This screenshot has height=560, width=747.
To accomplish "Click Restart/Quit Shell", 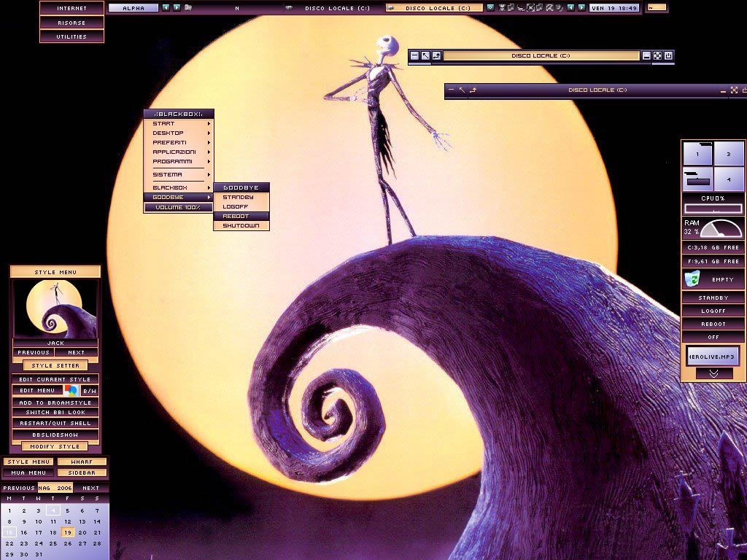I will (x=55, y=424).
